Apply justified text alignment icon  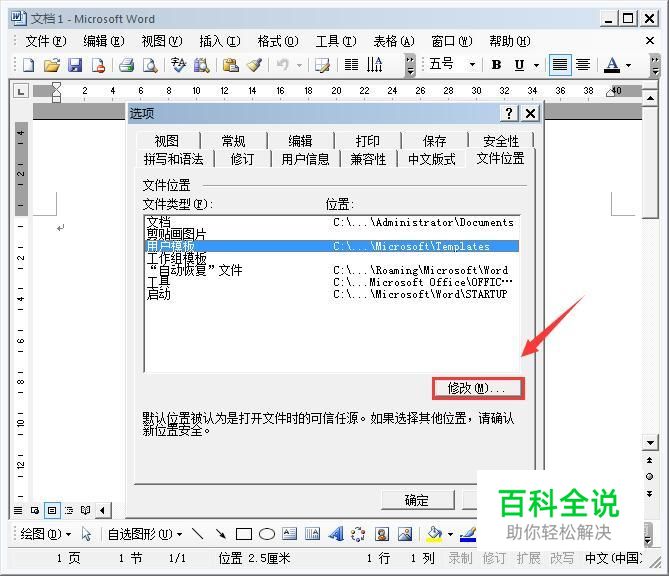pos(560,65)
